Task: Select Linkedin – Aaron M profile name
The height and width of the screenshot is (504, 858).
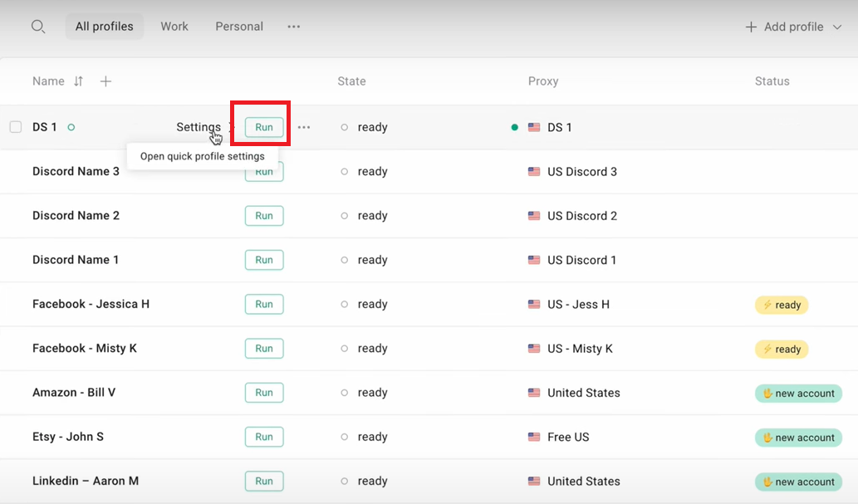Action: tap(86, 481)
